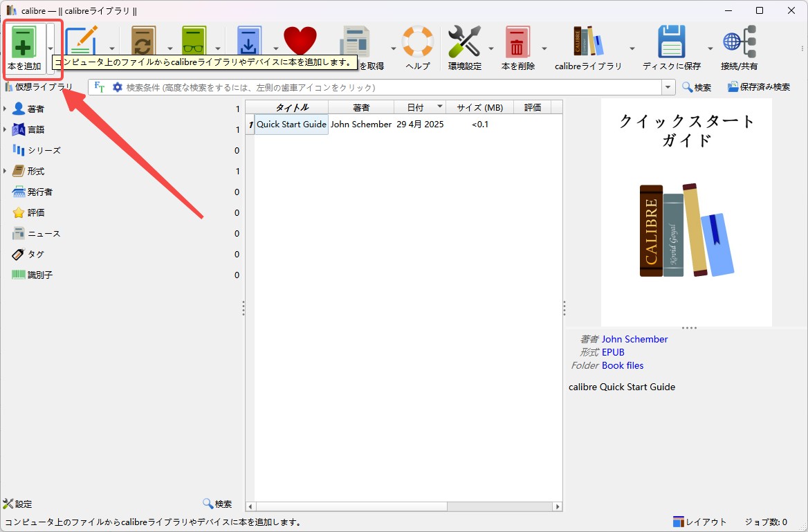Select the Quick Start Guide title cell
Screen dimensions: 808x532
coord(292,125)
